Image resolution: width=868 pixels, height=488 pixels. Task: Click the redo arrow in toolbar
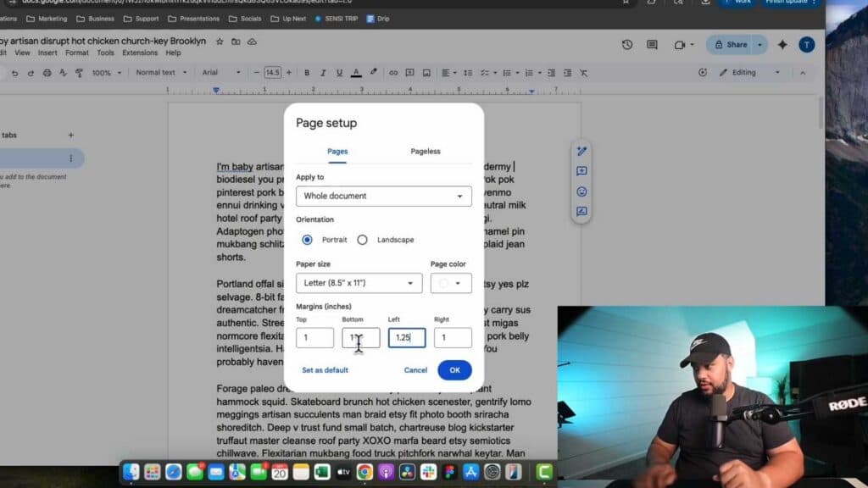(31, 73)
